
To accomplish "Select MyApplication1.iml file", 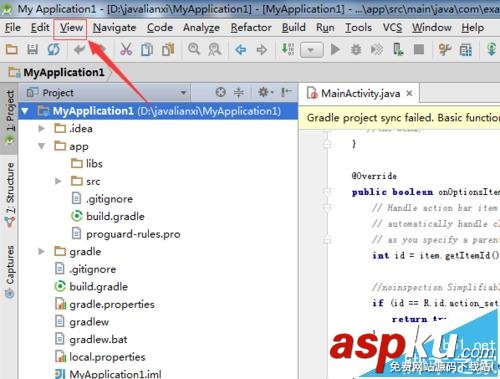I will point(108,374).
